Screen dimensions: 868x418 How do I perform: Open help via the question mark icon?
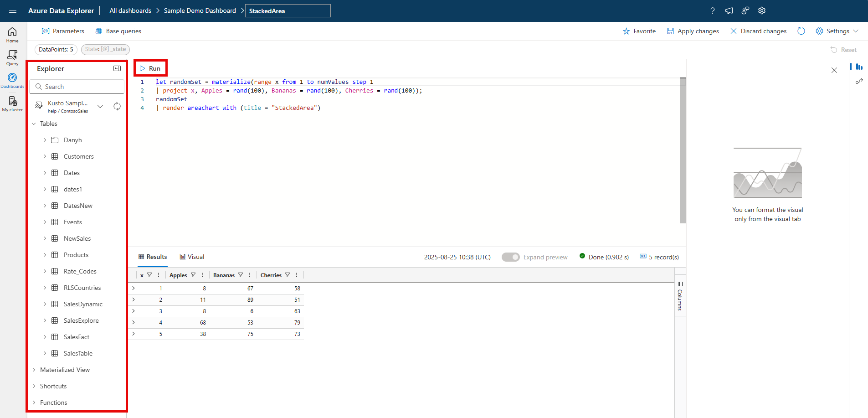coord(713,10)
